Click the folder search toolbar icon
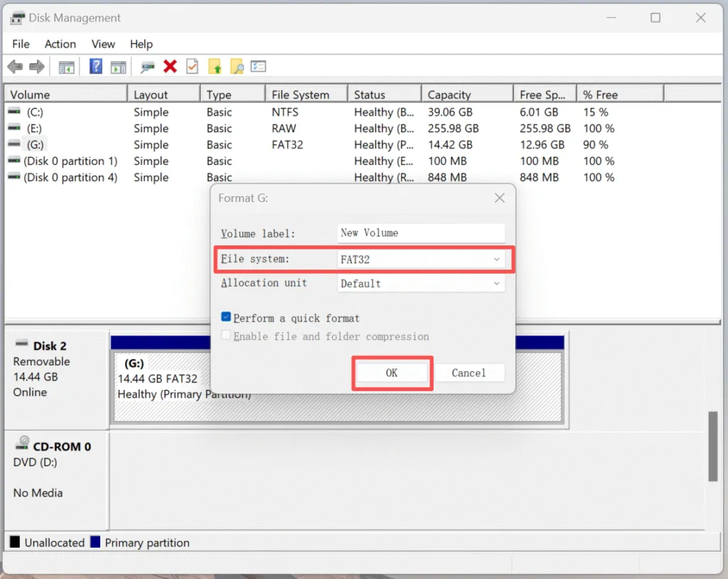The image size is (728, 579). coord(237,66)
